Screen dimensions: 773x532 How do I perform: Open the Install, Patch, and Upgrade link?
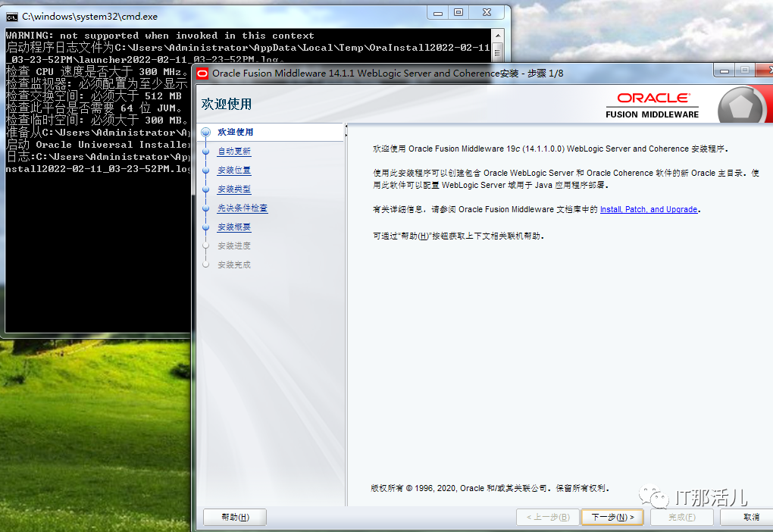(648, 210)
